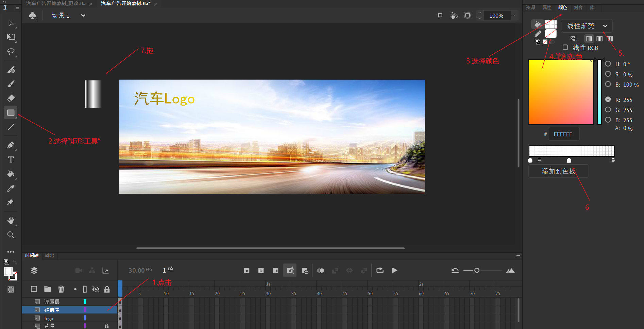Open the timeline panel options menu
This screenshot has width=644, height=329.
coord(518,256)
